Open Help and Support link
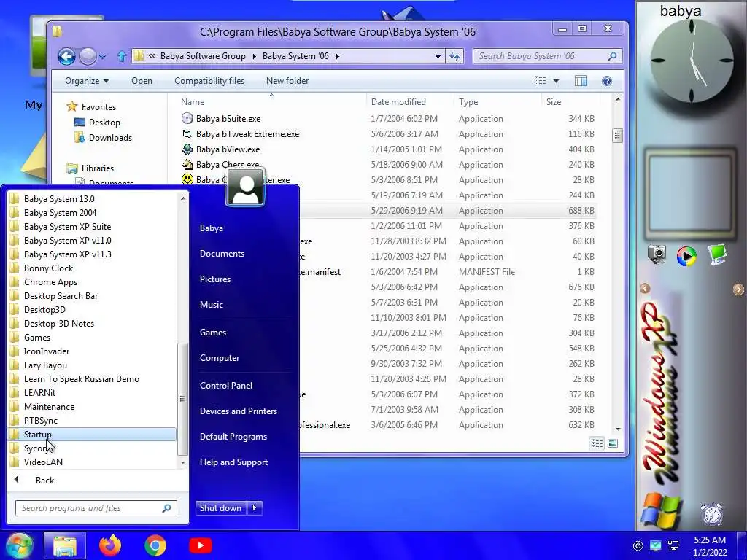Viewport: 747px width, 560px height. (233, 462)
